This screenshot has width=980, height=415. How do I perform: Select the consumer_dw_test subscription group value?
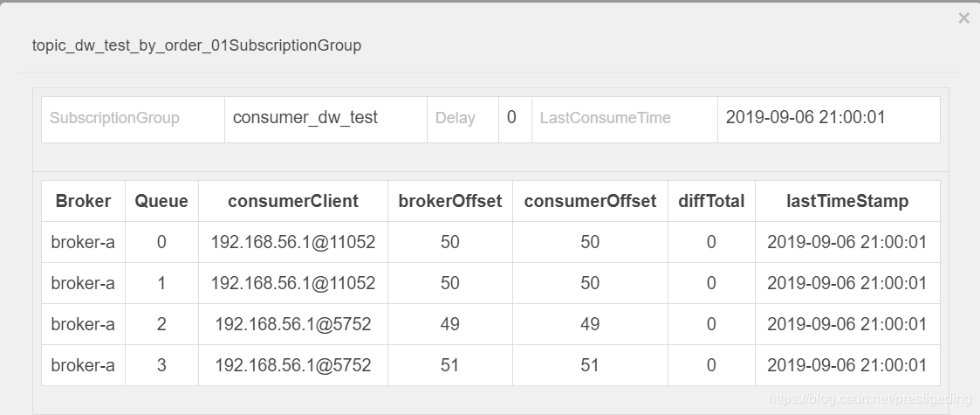pos(305,117)
